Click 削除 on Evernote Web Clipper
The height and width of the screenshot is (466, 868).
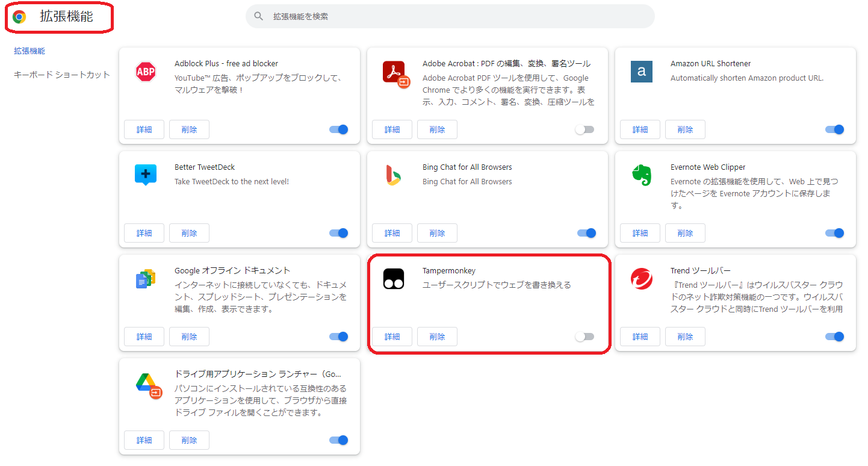click(x=685, y=233)
